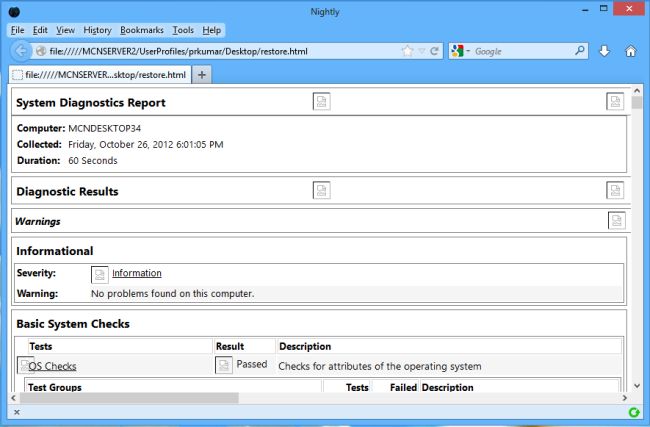Click the Nightly app icon in title bar
Image resolution: width=650 pixels, height=427 pixels.
pyautogui.click(x=15, y=11)
